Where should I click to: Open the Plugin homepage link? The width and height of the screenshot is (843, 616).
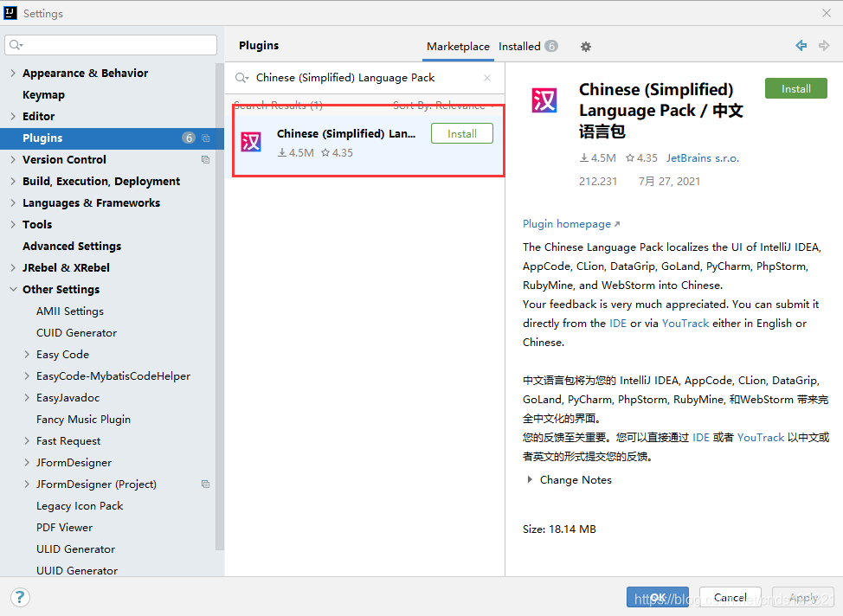click(x=571, y=224)
